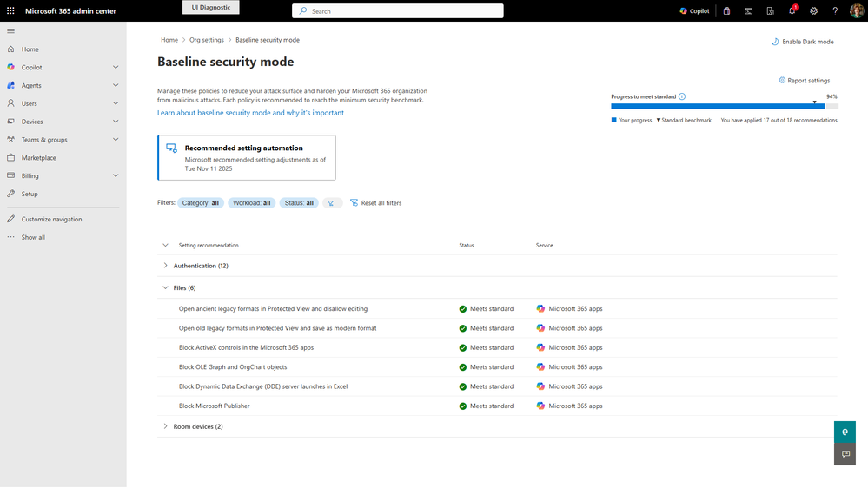Click the Users person icon in sidebar

[11, 103]
